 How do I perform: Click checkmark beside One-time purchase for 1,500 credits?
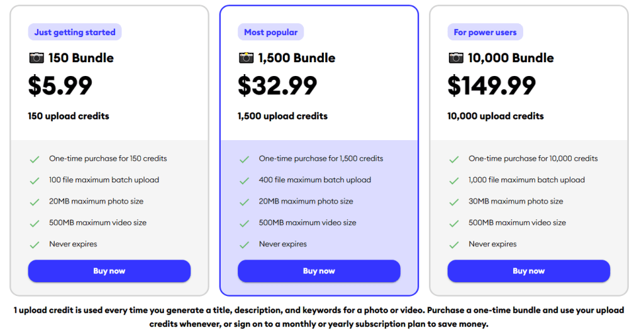pos(244,160)
